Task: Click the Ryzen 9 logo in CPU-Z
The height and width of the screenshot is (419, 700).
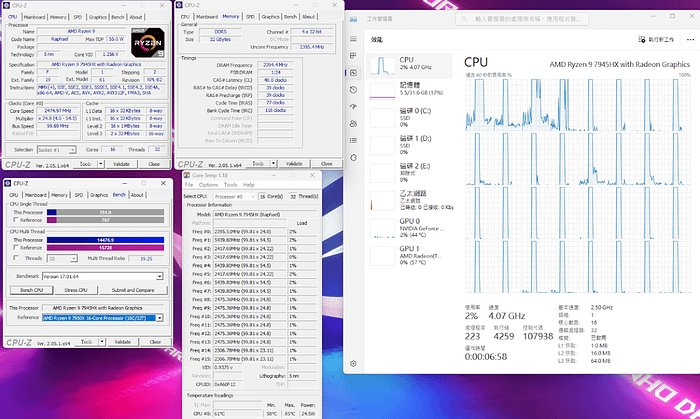Action: 148,42
